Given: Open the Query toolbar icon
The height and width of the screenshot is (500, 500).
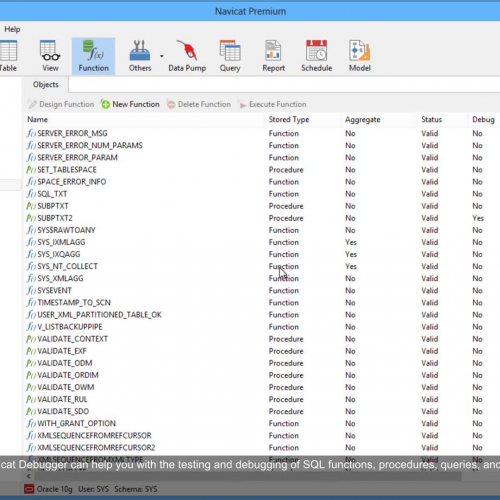Looking at the screenshot, I should (230, 56).
